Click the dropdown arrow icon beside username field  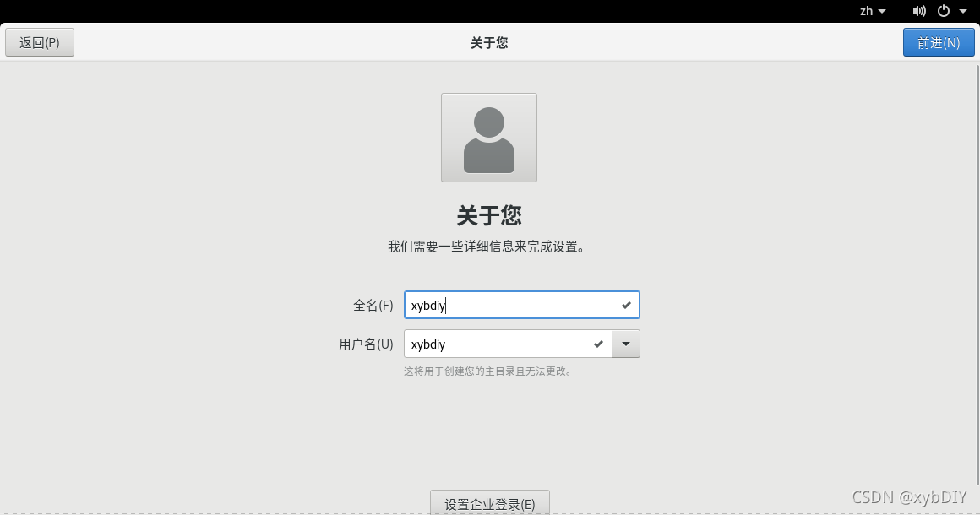pos(625,344)
